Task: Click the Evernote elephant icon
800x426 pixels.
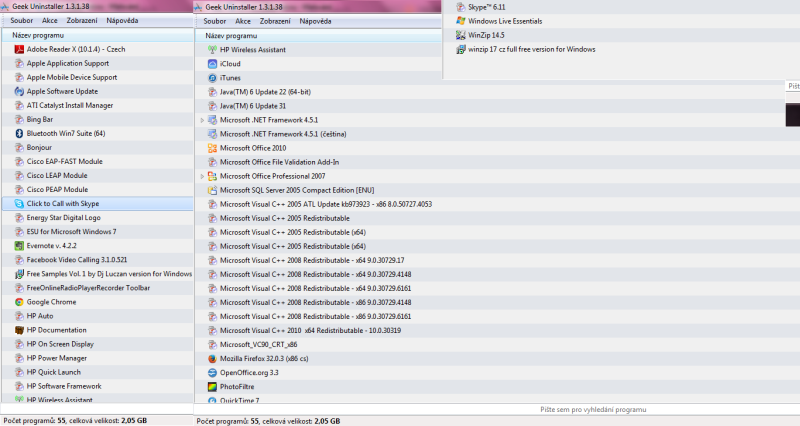Action: click(x=19, y=245)
